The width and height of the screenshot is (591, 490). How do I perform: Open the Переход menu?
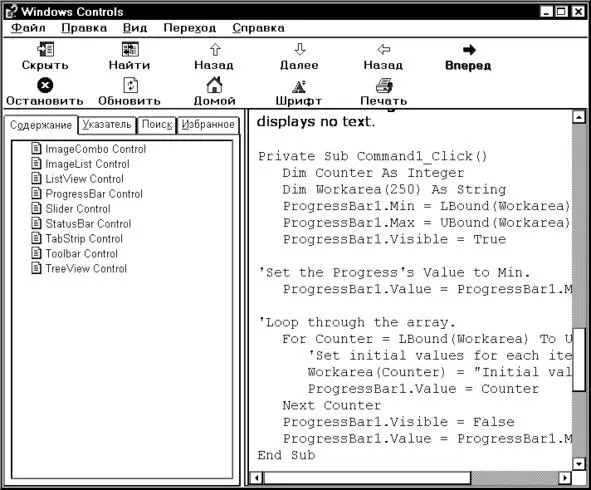[x=190, y=28]
